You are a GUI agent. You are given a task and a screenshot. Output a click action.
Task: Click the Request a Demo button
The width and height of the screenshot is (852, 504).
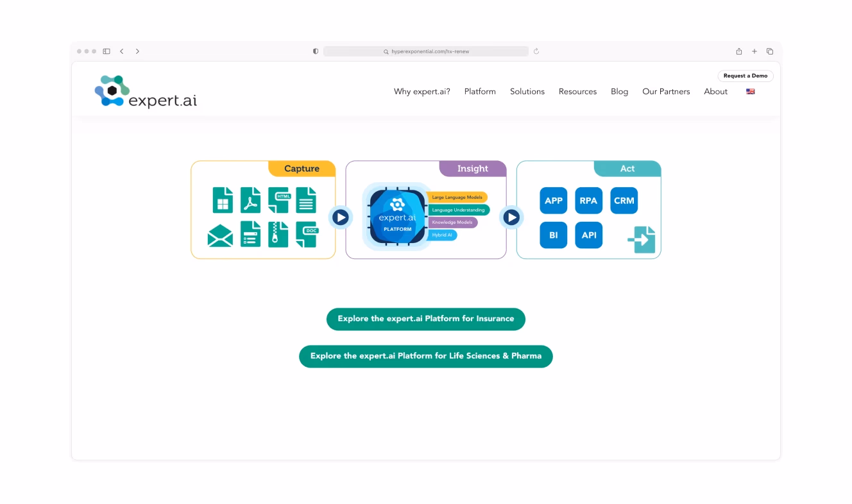[745, 76]
